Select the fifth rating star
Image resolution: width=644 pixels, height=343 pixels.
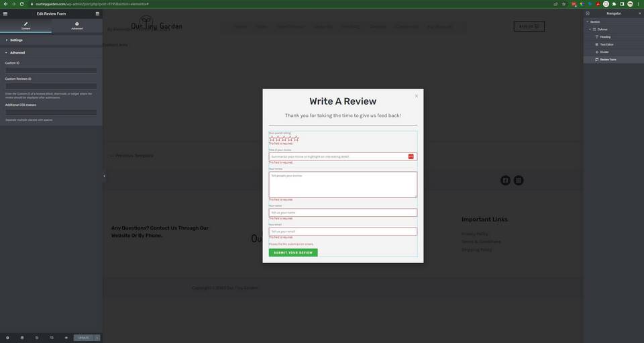click(296, 139)
